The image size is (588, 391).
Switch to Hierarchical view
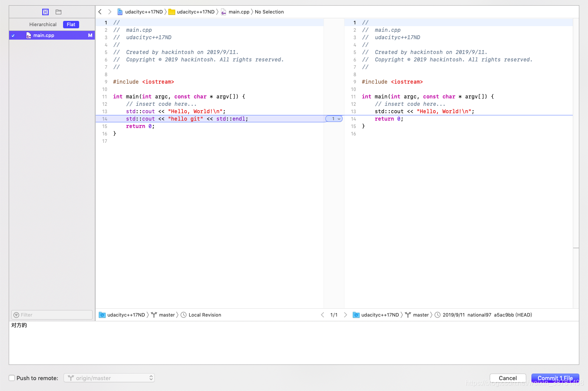[x=43, y=24]
